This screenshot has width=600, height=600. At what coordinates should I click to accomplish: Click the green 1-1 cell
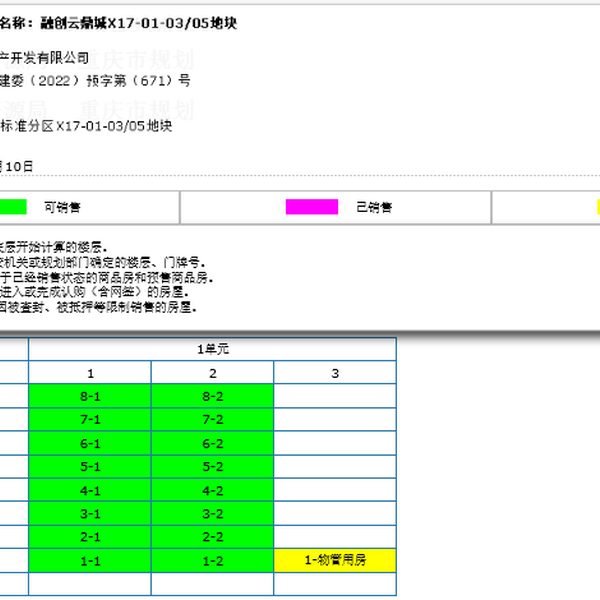90,561
